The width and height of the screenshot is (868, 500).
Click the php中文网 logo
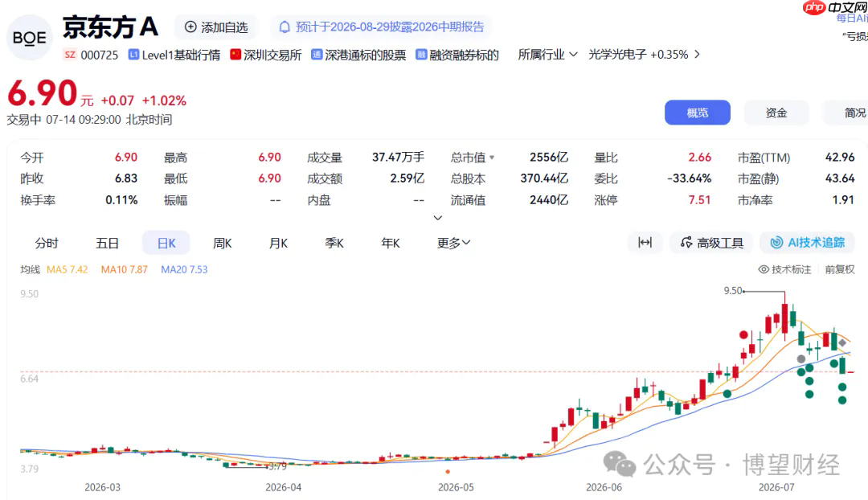(x=835, y=8)
